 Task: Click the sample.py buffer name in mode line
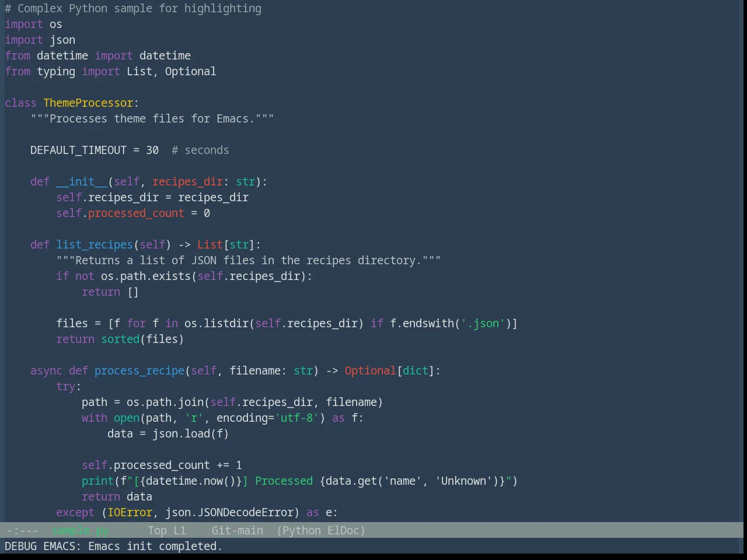point(80,531)
